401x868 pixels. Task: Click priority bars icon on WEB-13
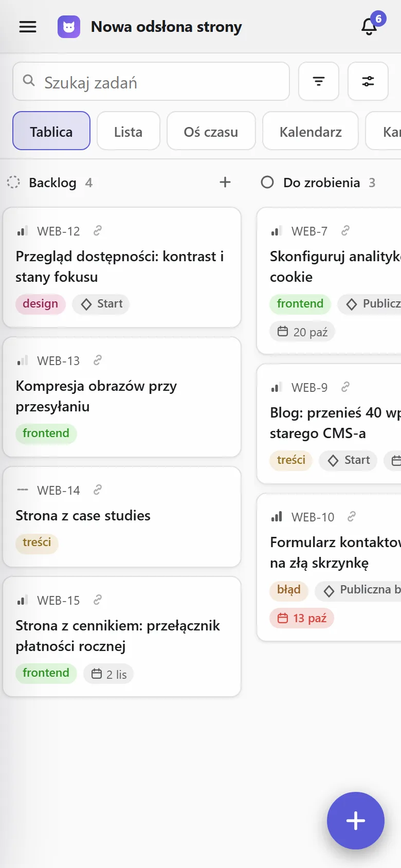click(x=22, y=360)
